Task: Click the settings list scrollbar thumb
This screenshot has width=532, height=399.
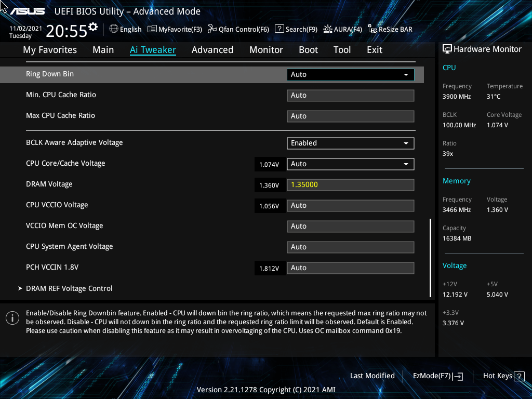Action: [430, 258]
